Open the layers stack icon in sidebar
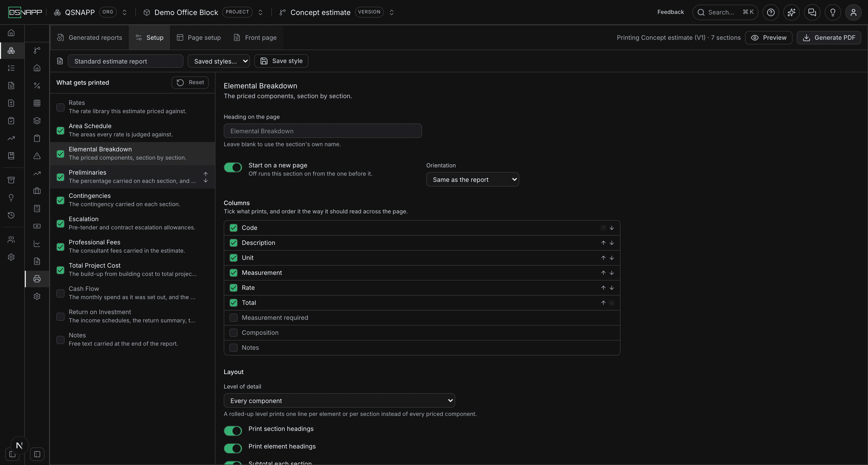Image resolution: width=868 pixels, height=465 pixels. coord(37,121)
